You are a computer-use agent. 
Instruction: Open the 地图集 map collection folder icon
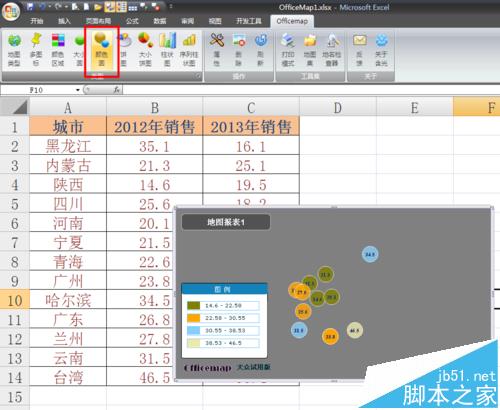(x=310, y=50)
